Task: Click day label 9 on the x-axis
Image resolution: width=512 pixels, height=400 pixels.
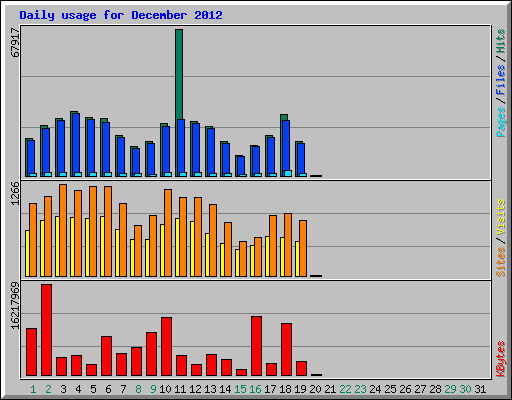Action: [x=153, y=389]
